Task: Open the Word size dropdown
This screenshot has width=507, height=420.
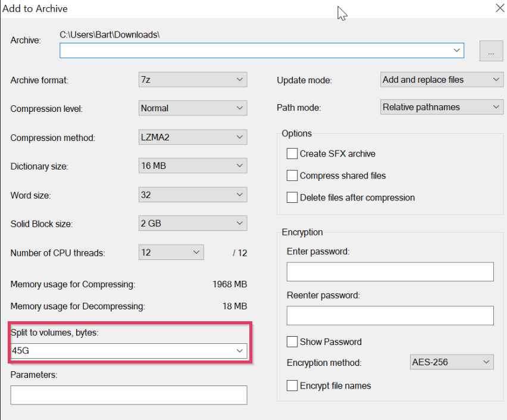Action: point(192,195)
